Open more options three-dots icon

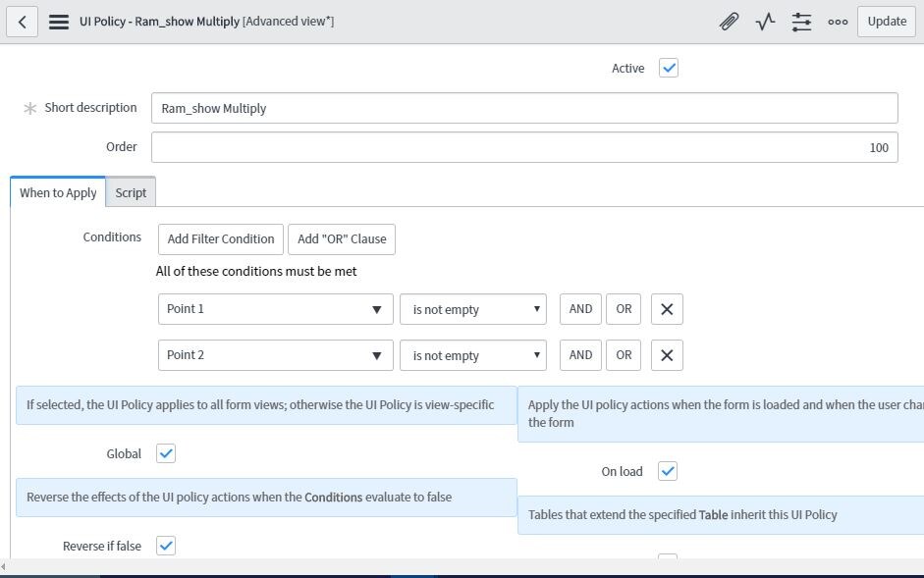point(838,22)
